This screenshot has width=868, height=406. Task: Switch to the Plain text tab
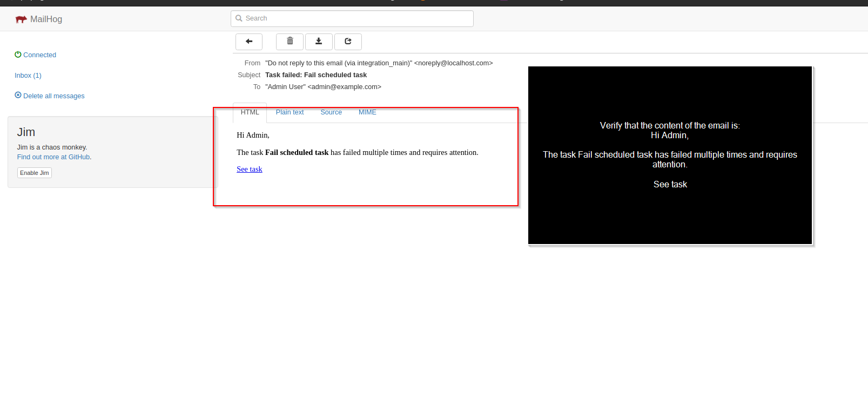290,112
